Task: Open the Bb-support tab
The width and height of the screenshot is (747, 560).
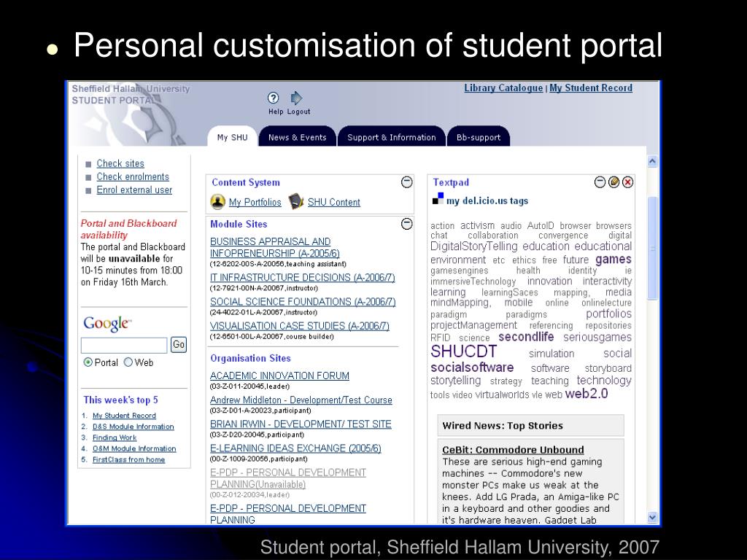Action: tap(479, 137)
